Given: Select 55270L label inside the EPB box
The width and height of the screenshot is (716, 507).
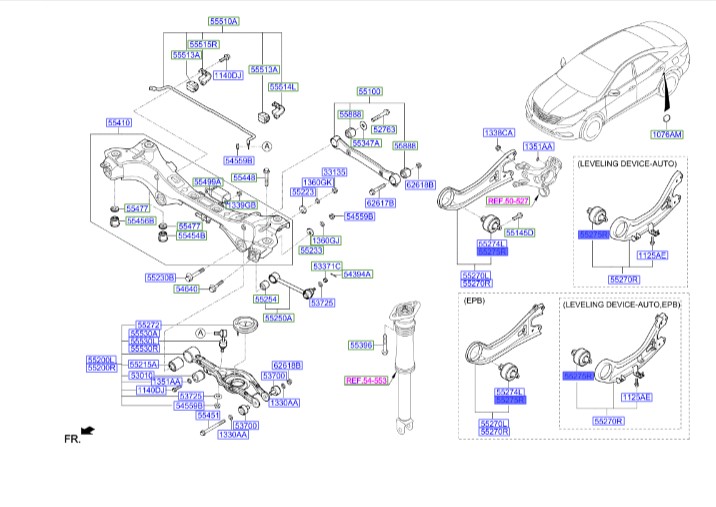Looking at the screenshot, I should click(x=495, y=423).
